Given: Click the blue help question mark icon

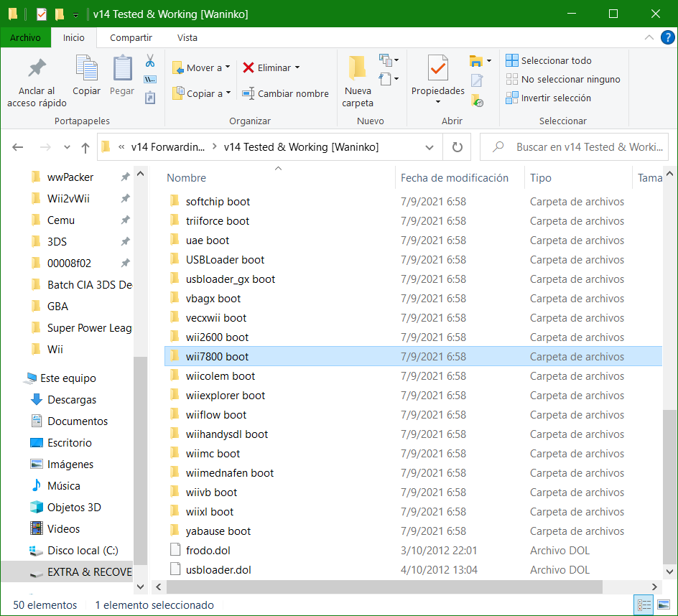Looking at the screenshot, I should 668,37.
